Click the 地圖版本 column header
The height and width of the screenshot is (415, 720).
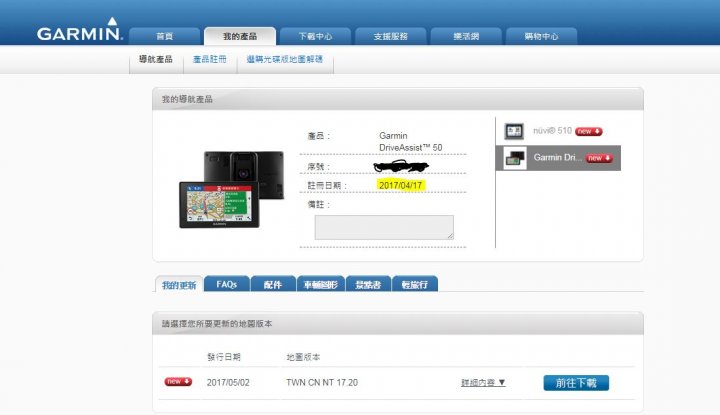pyautogui.click(x=303, y=357)
